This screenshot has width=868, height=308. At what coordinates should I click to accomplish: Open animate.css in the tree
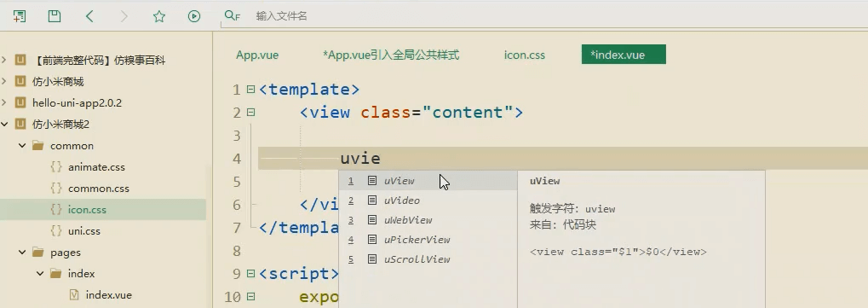pos(96,167)
